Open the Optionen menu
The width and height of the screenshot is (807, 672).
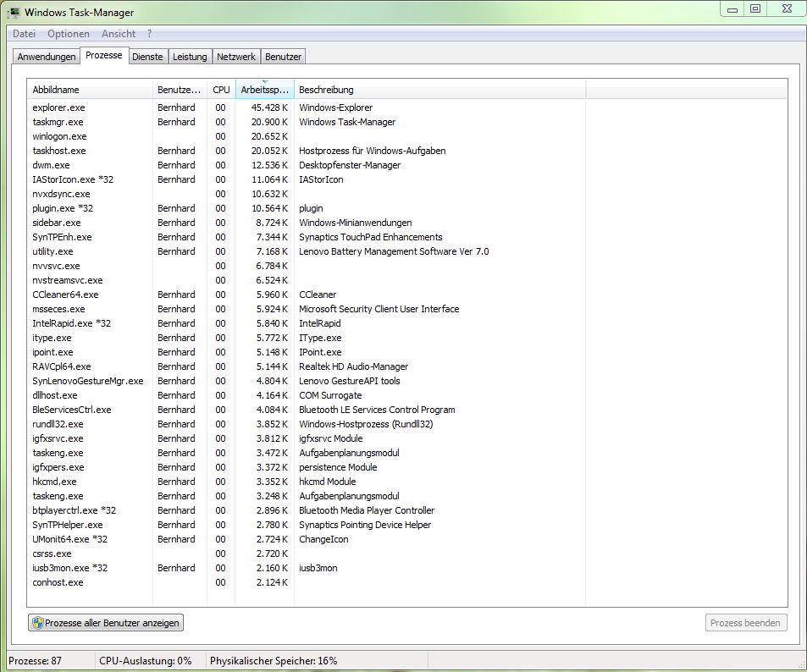(69, 34)
